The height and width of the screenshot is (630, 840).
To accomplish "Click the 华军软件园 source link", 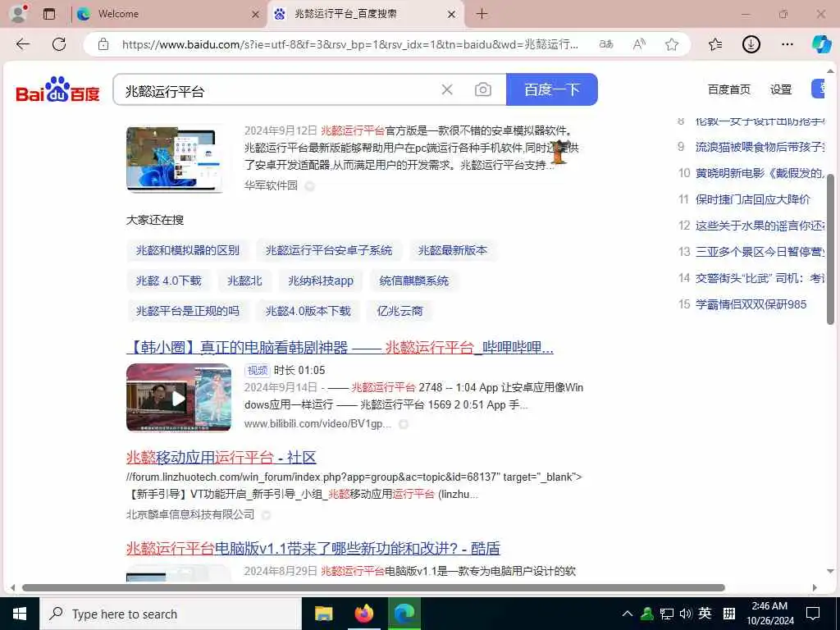I will 271,185.
